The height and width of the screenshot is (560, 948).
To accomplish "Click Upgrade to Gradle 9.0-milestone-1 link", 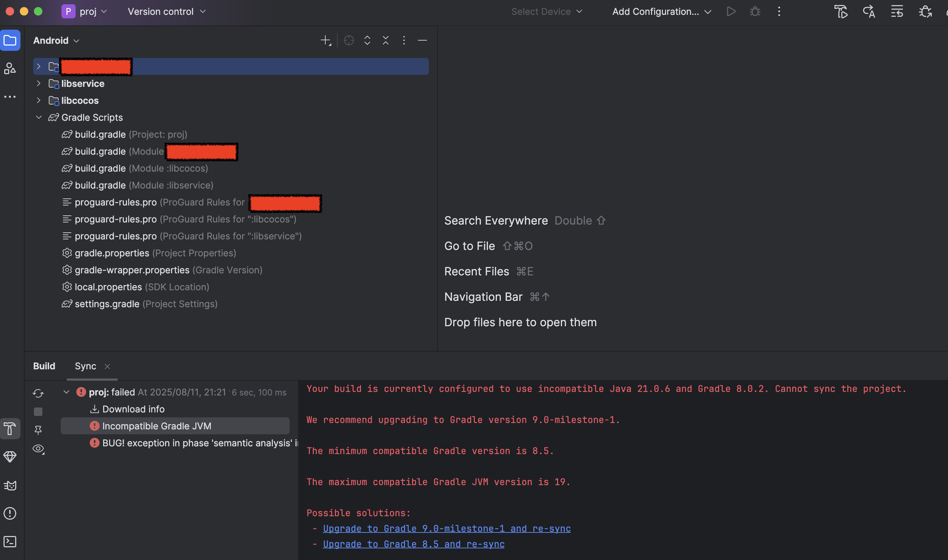I will click(x=447, y=529).
